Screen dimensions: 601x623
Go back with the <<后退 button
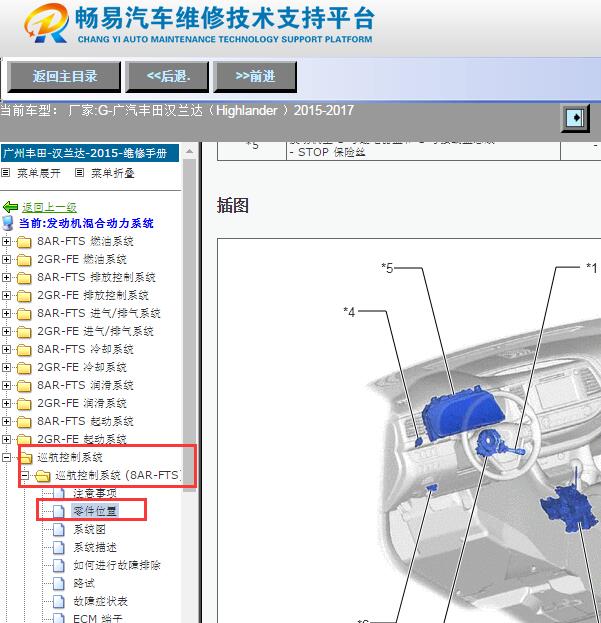167,77
